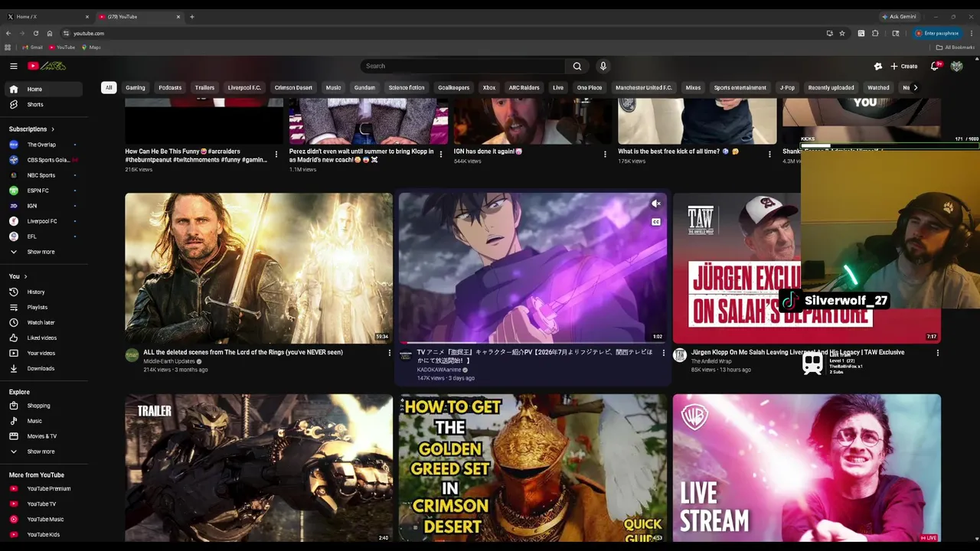980x551 pixels.
Task: Reload the page in the browser
Action: coord(35,33)
